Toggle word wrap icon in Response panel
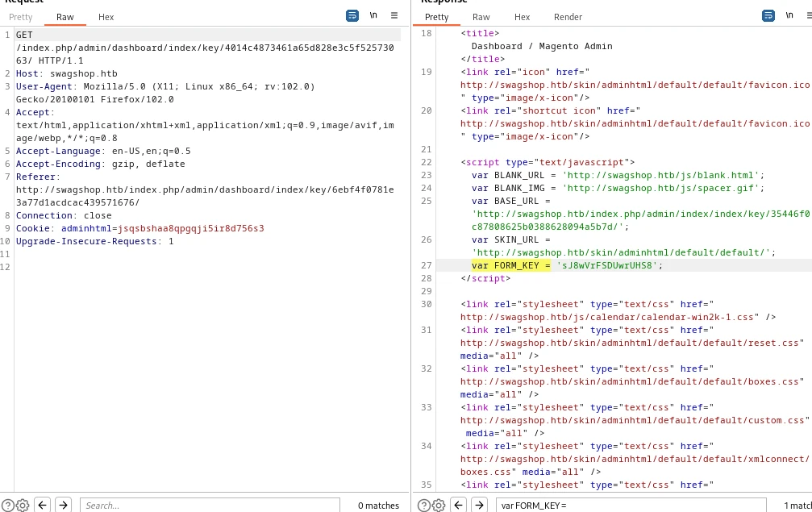The width and height of the screenshot is (812, 512). click(768, 15)
